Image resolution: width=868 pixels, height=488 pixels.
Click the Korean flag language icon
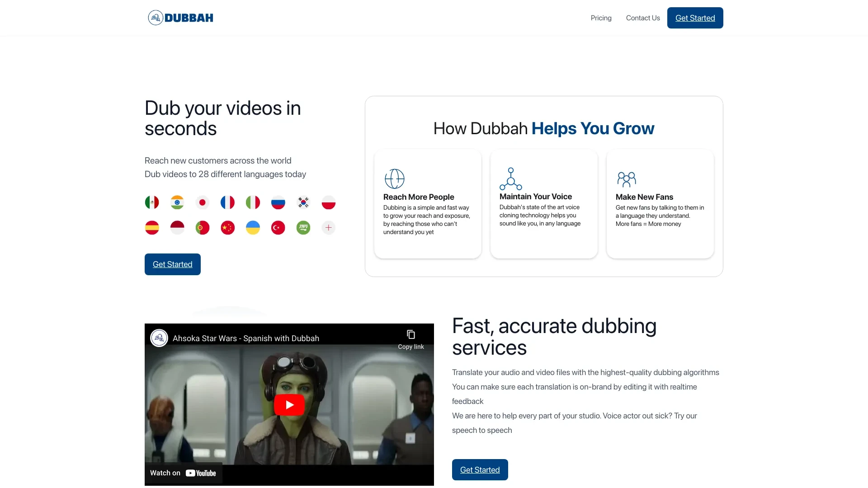[x=303, y=202]
